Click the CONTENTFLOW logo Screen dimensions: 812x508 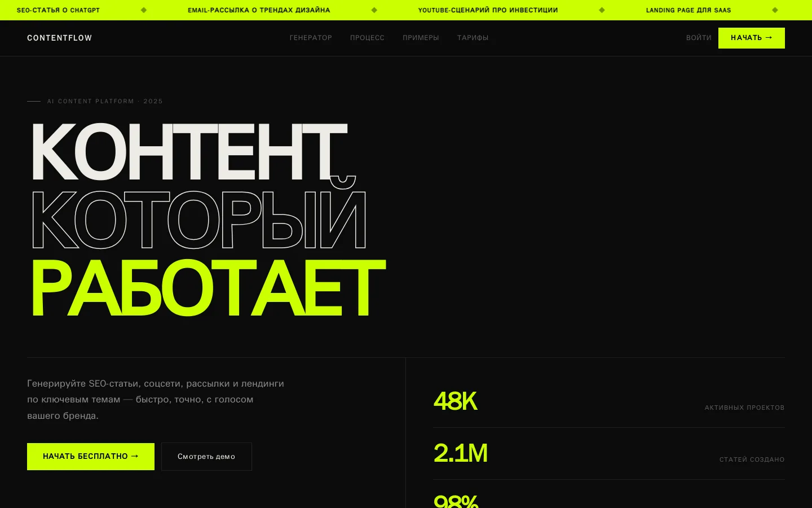[x=59, y=38]
